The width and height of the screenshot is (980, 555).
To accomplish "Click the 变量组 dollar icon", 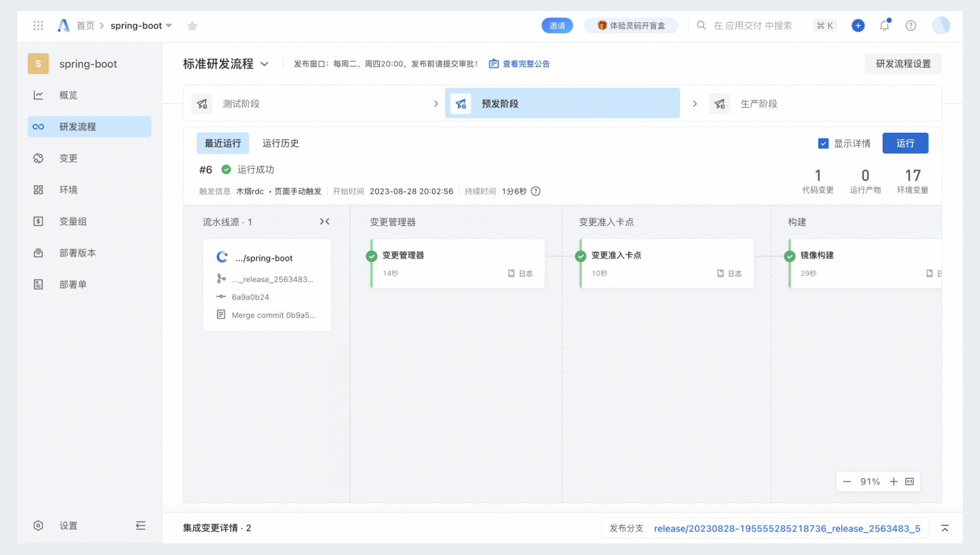I will (39, 221).
